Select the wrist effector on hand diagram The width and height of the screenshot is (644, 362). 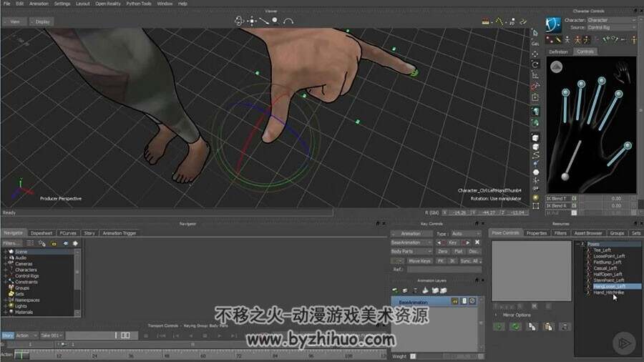(x=565, y=177)
